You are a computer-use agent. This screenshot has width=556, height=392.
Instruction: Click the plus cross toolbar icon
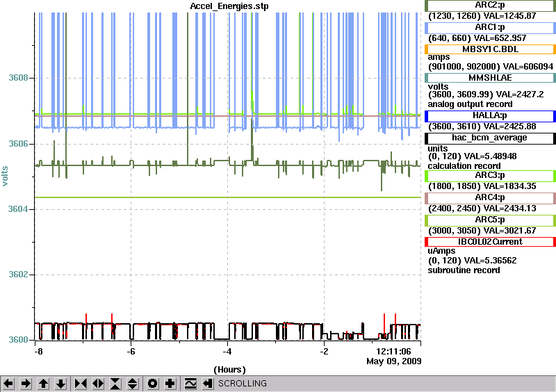[x=170, y=384]
